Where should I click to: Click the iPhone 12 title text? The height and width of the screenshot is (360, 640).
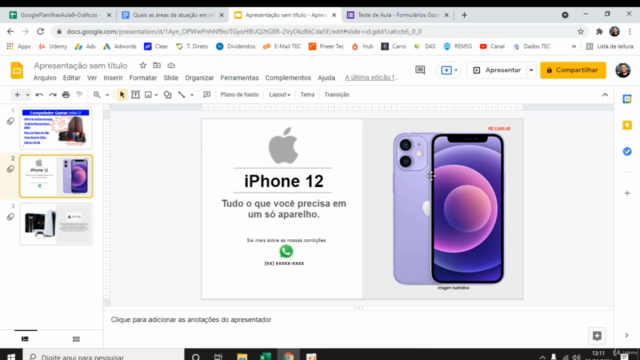coord(284,181)
